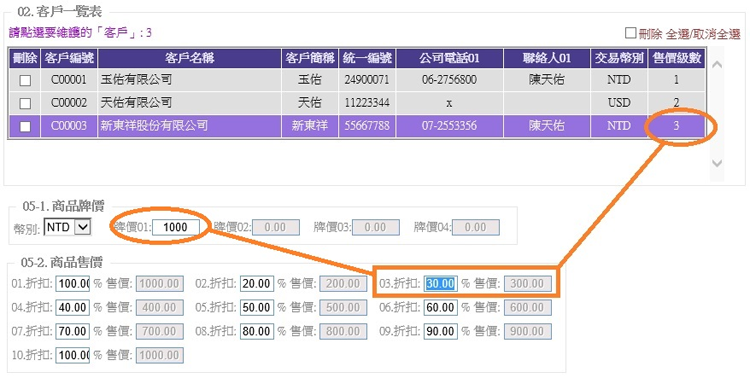
Task: Click the 05.折扣 field showing 50.00
Action: tap(257, 308)
